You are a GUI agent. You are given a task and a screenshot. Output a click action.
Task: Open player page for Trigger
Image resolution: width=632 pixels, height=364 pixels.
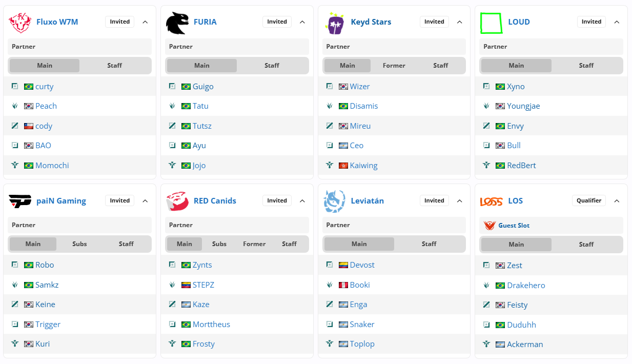coord(48,325)
